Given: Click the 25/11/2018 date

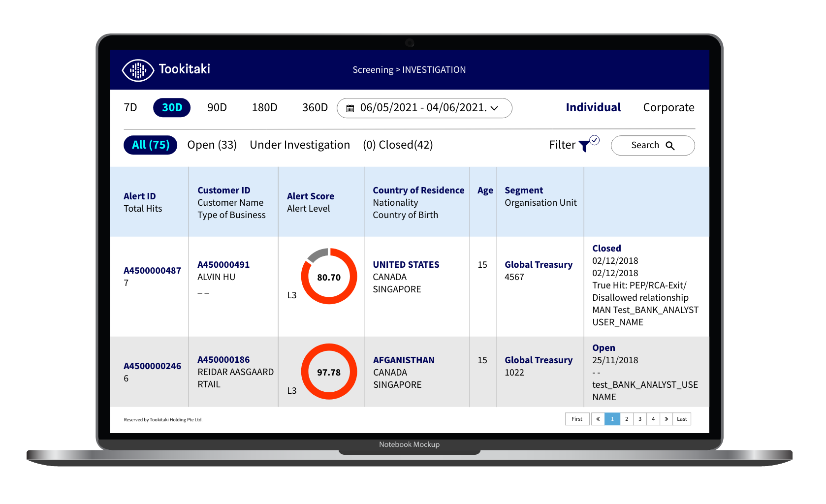Looking at the screenshot, I should tap(615, 360).
